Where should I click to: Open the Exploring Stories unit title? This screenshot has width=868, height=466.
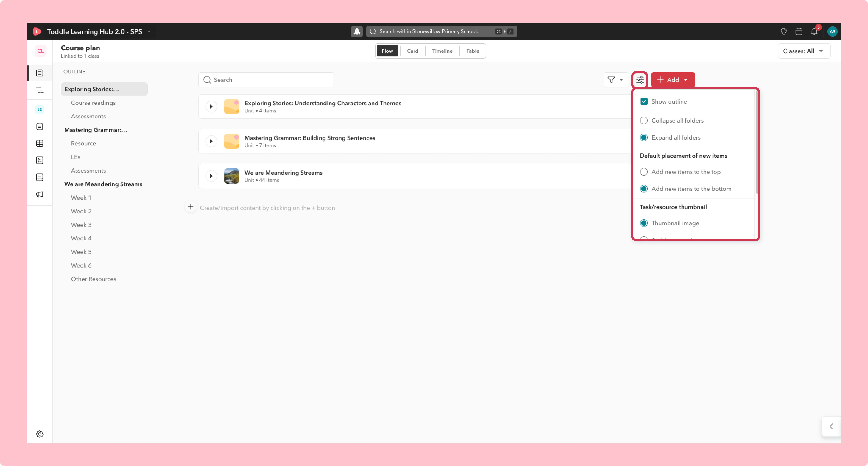click(x=323, y=103)
